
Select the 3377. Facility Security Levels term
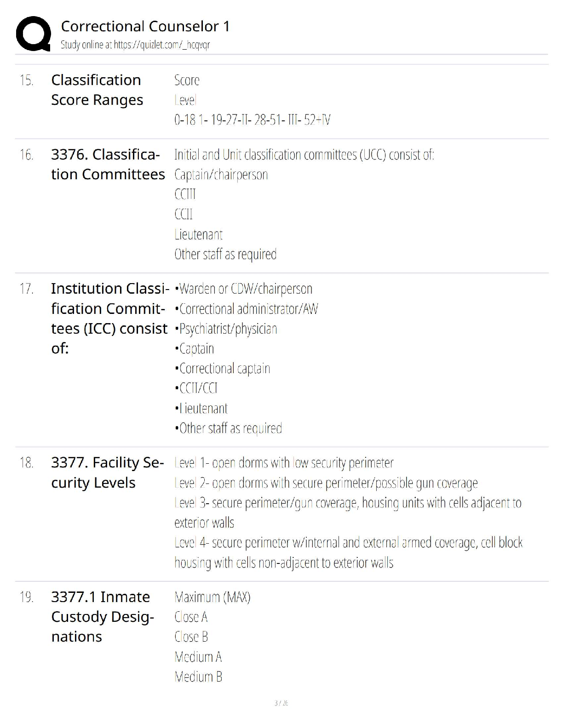tap(107, 472)
